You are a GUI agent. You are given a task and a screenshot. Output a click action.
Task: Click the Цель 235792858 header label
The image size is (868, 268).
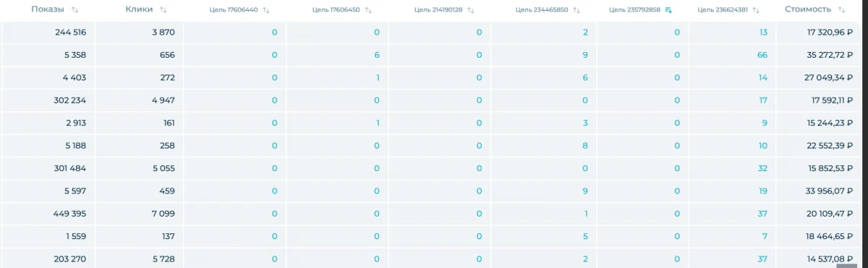point(635,10)
